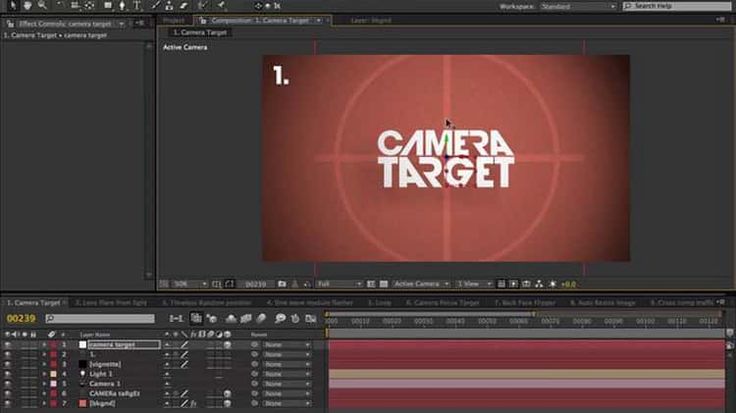736x413 pixels.
Task: Select the Brush tool
Action: pos(154,6)
